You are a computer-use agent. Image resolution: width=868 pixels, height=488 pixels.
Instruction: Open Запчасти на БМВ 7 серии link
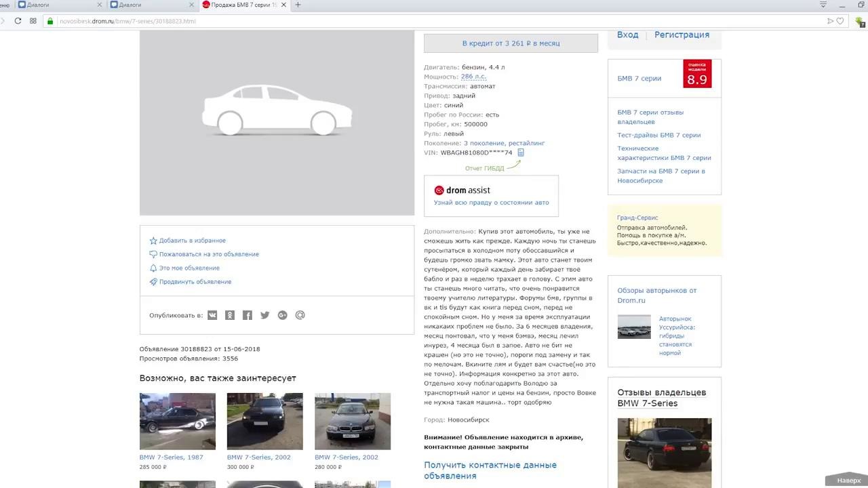pyautogui.click(x=661, y=176)
